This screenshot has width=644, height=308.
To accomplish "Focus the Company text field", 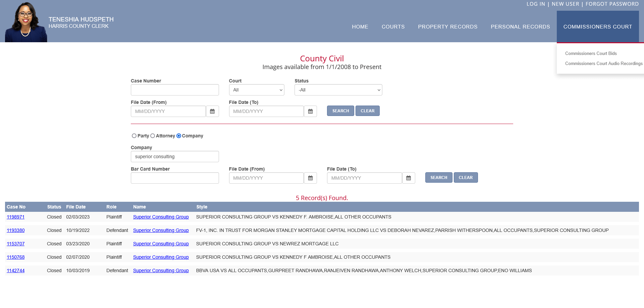I will [175, 157].
